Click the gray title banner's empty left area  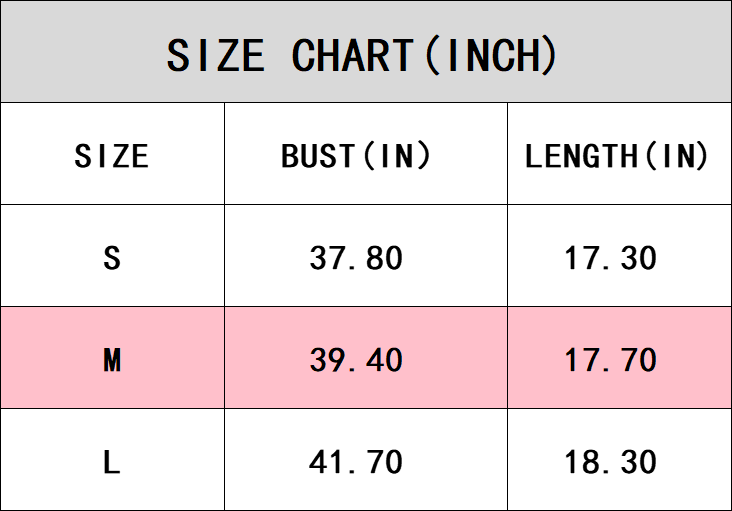point(70,52)
